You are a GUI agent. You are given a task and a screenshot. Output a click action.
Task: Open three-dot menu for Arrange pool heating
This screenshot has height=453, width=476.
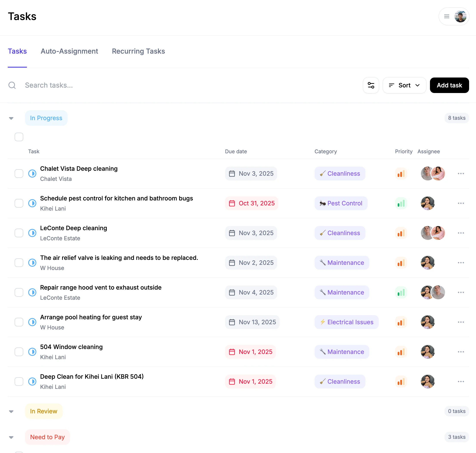(x=461, y=322)
